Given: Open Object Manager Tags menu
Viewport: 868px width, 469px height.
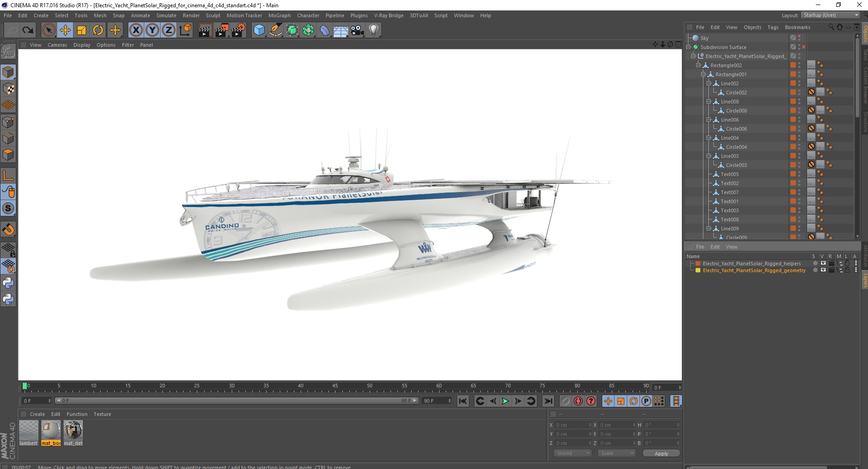Looking at the screenshot, I should (x=773, y=27).
